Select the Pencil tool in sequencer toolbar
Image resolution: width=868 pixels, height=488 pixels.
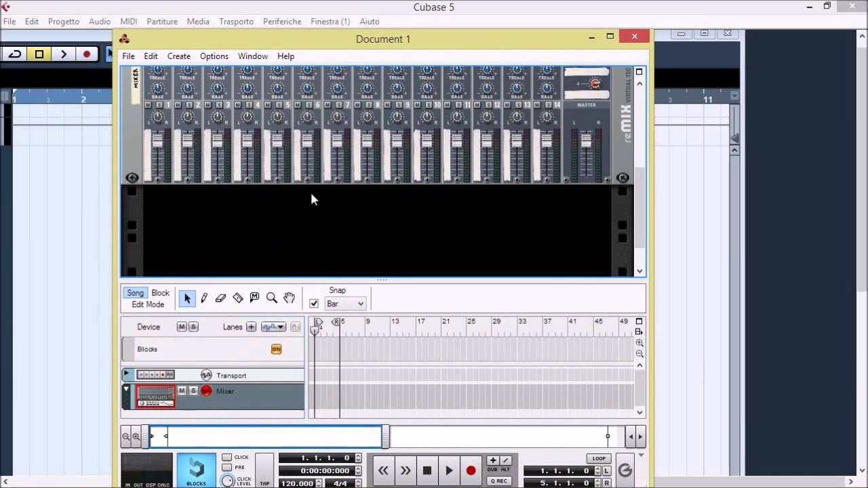pos(204,298)
